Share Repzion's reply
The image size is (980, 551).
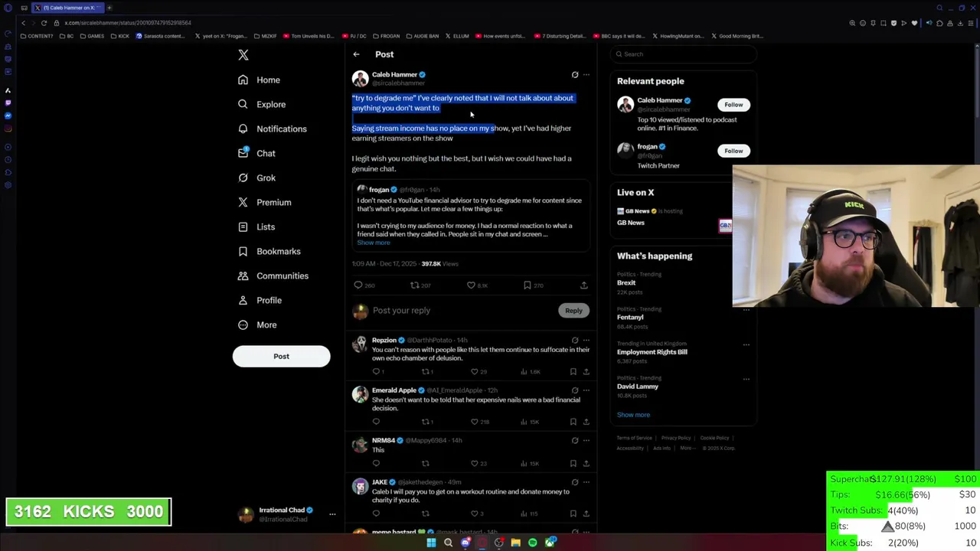click(x=586, y=372)
